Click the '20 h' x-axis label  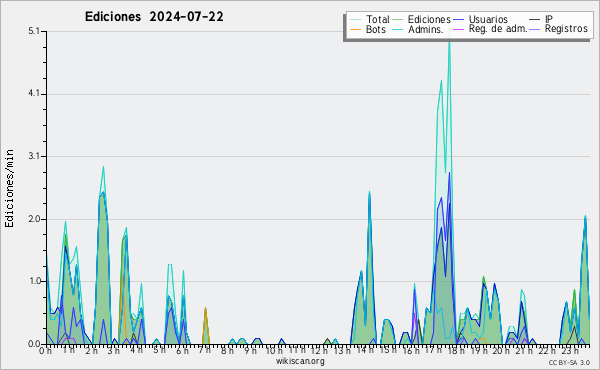(x=501, y=351)
